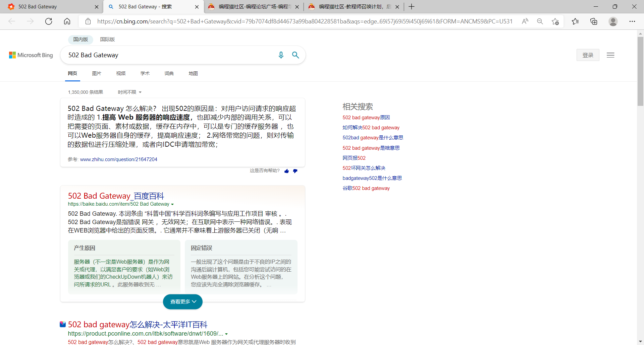Open the zoom out magnifier icon
The height and width of the screenshot is (345, 644).
point(540,21)
